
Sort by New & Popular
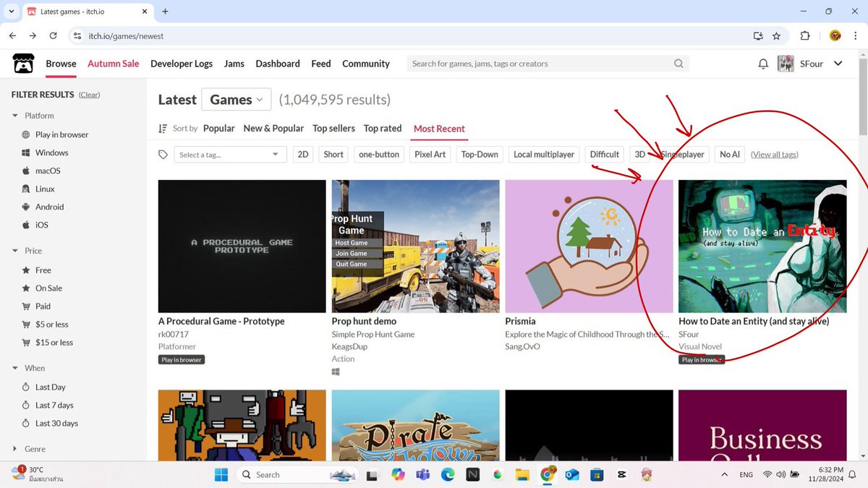coord(273,128)
